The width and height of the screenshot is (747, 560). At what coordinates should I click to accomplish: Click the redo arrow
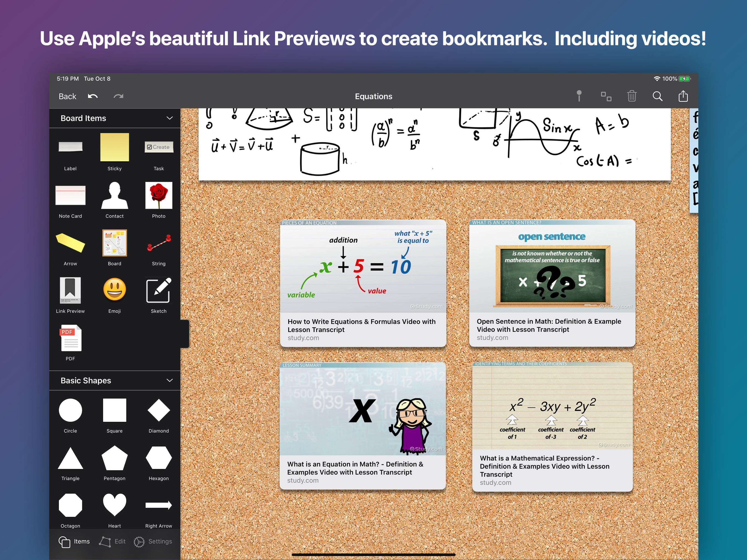pos(118,96)
